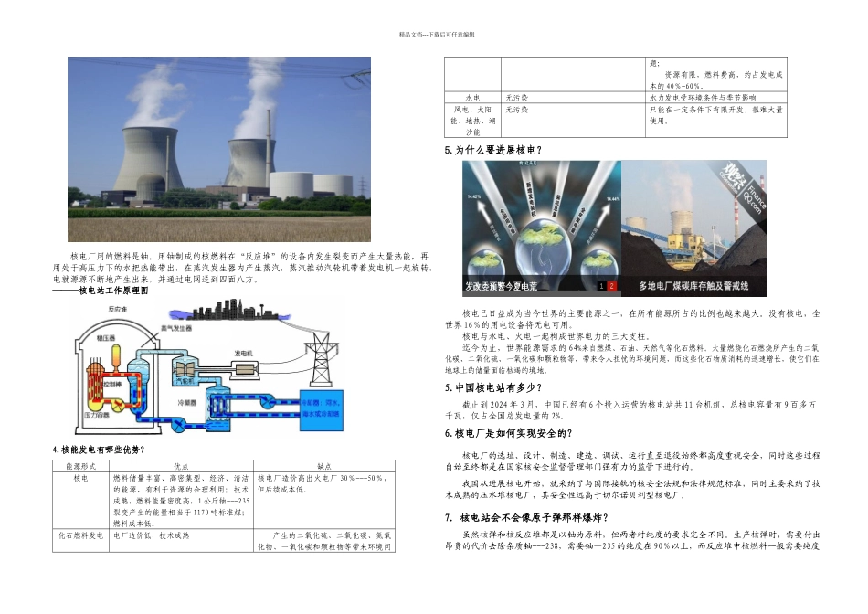Click the page indicator 1 on the image
Image resolution: width=868 pixels, height=614 pixels.
pyautogui.click(x=602, y=286)
